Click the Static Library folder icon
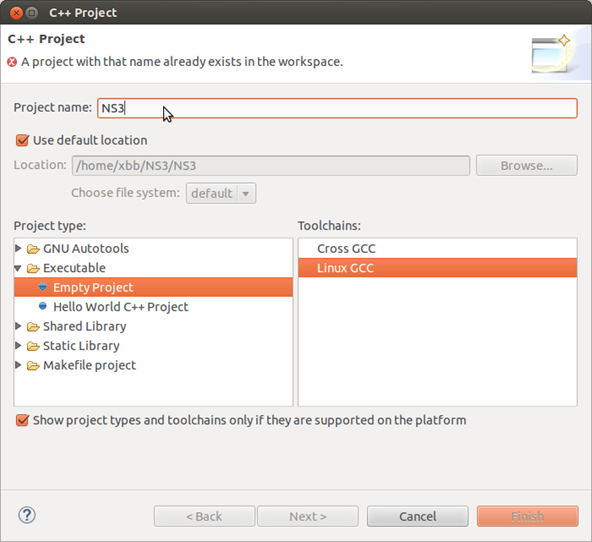 point(33,346)
